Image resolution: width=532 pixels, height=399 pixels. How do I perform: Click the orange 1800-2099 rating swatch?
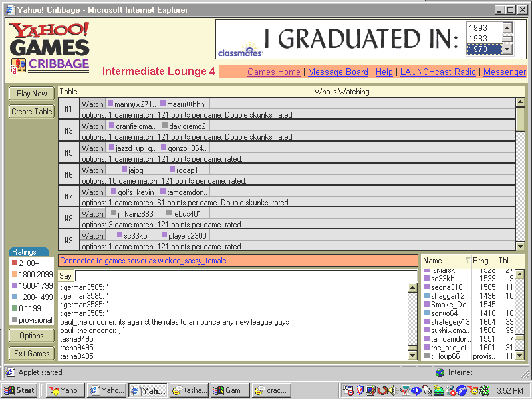click(x=15, y=274)
